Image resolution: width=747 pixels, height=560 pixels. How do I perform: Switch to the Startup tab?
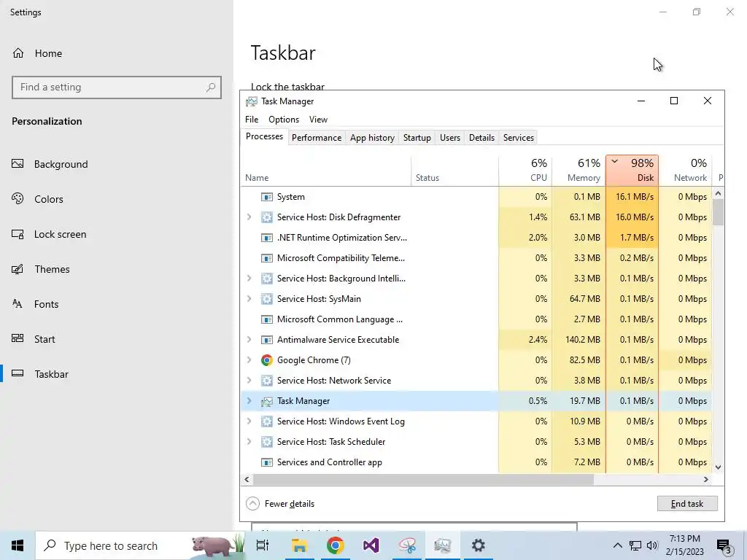tap(417, 138)
